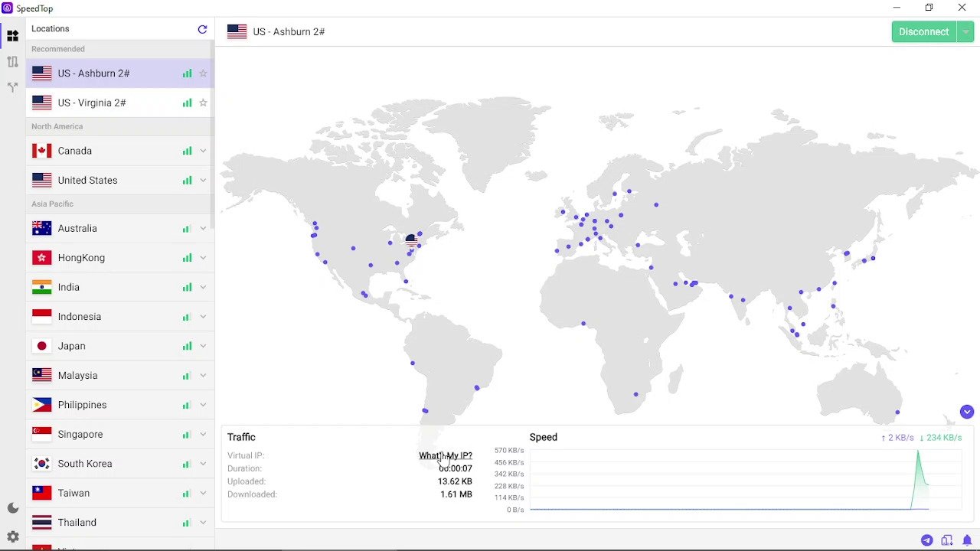Open the multi-device download icon
Viewport: 980px width, 551px height.
click(x=947, y=540)
